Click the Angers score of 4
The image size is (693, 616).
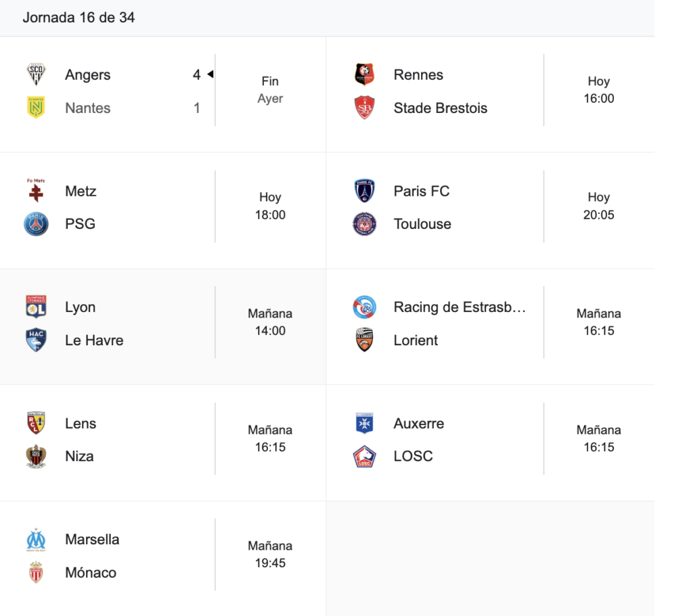tap(196, 74)
